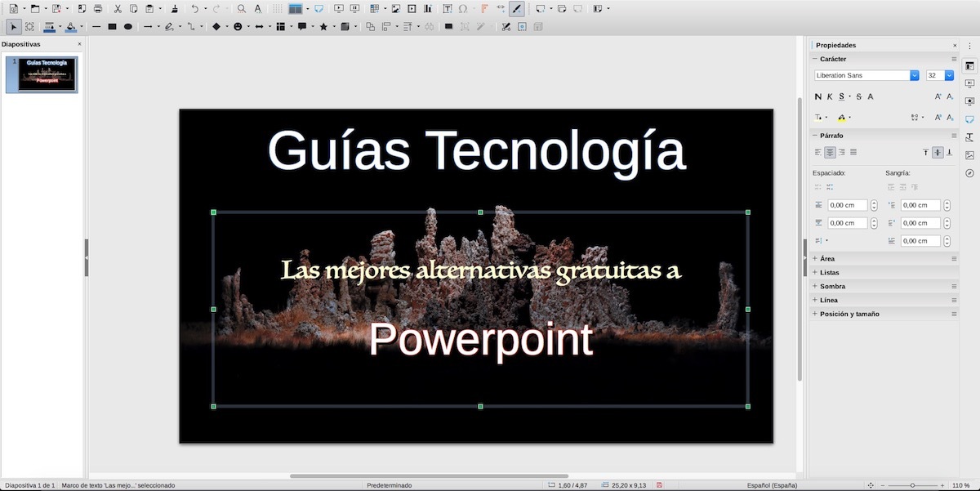Viewport: 980px width, 491px height.
Task: Close the Propiedades sidebar panel
Action: click(x=955, y=46)
